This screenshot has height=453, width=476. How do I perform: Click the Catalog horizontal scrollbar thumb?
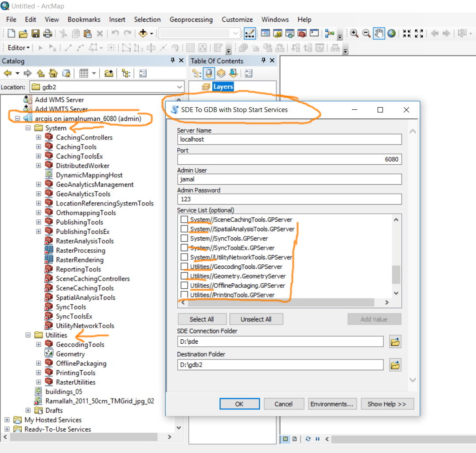pyautogui.click(x=84, y=437)
